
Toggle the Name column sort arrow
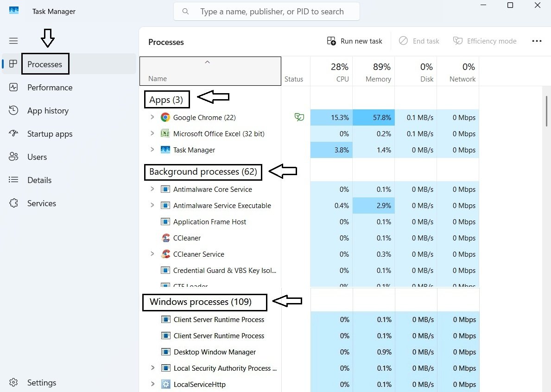(207, 62)
